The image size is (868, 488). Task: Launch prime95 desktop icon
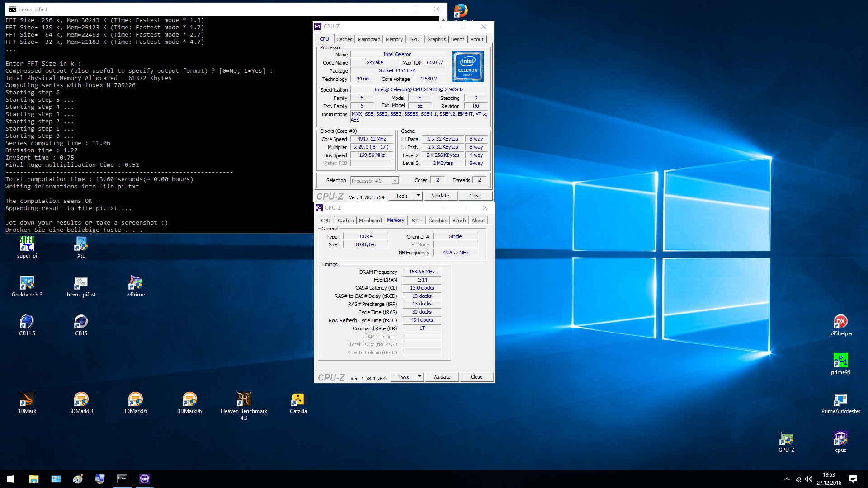click(x=841, y=364)
